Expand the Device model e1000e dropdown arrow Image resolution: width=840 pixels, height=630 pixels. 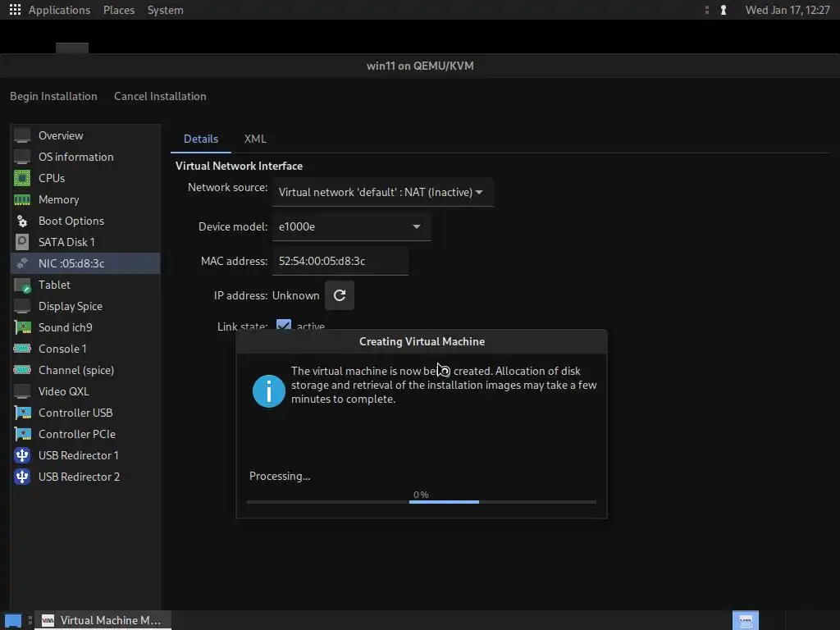416,226
